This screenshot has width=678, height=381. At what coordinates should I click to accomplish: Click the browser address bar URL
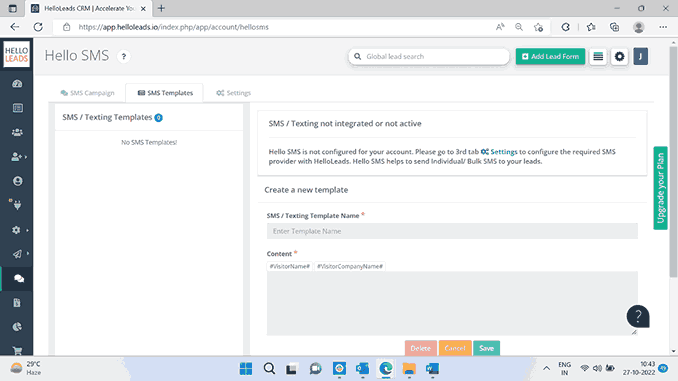(173, 27)
